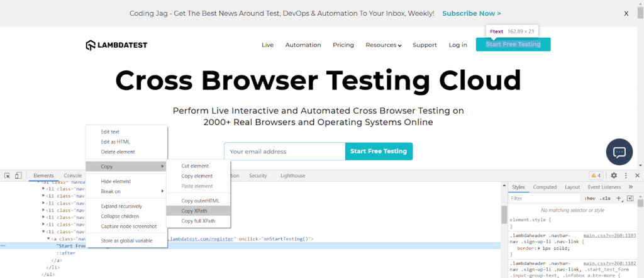The height and width of the screenshot is (278, 644).
Task: Open the chat support bubble
Action: click(619, 152)
